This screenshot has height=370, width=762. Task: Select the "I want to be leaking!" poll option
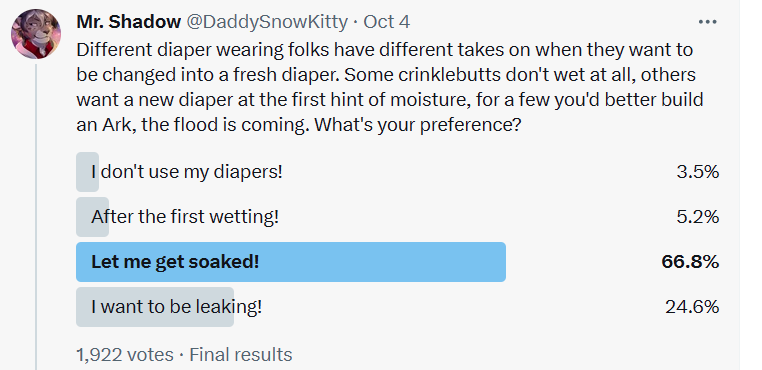click(397, 307)
